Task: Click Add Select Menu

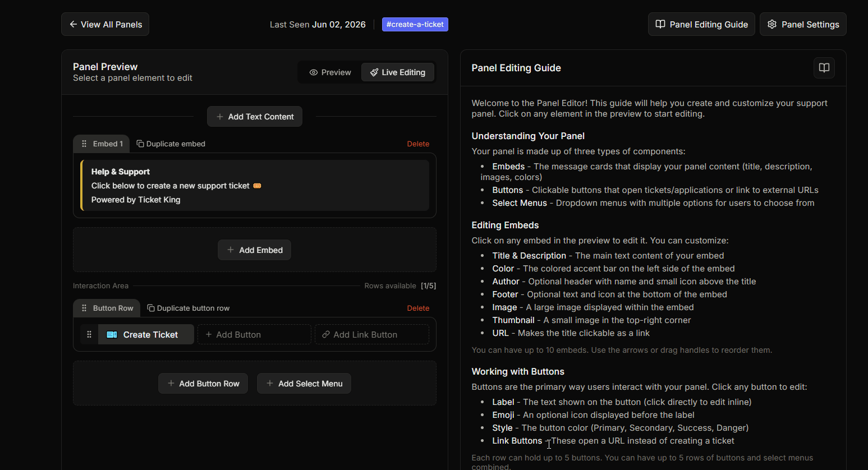Action: 304,384
